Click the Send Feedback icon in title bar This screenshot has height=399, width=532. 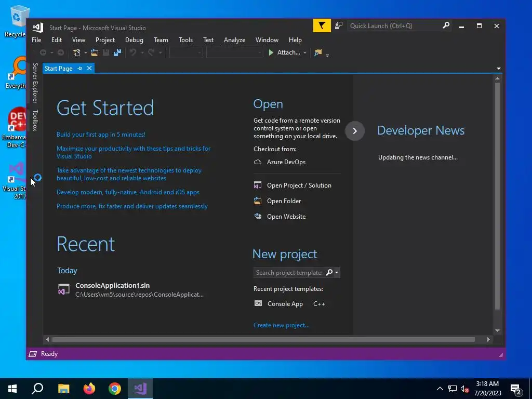click(x=339, y=26)
